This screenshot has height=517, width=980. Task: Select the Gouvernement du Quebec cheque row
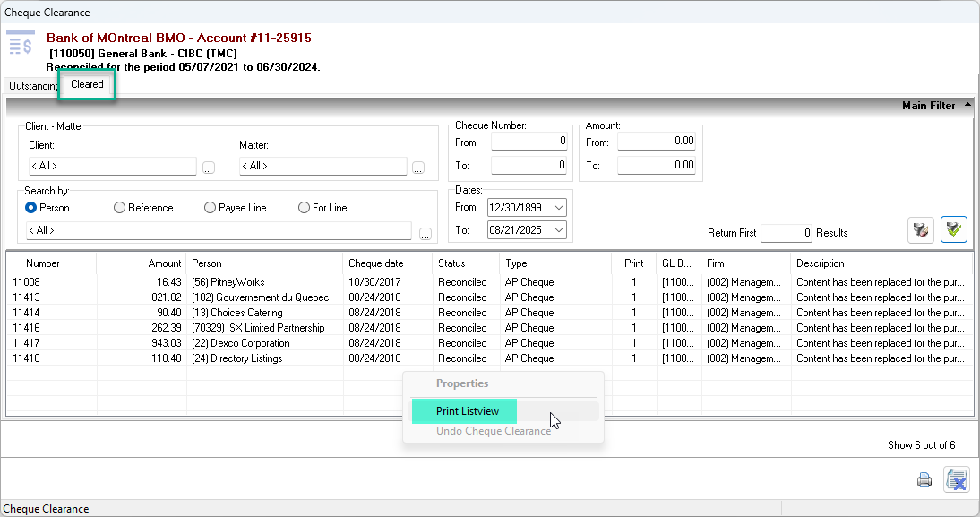pos(489,297)
